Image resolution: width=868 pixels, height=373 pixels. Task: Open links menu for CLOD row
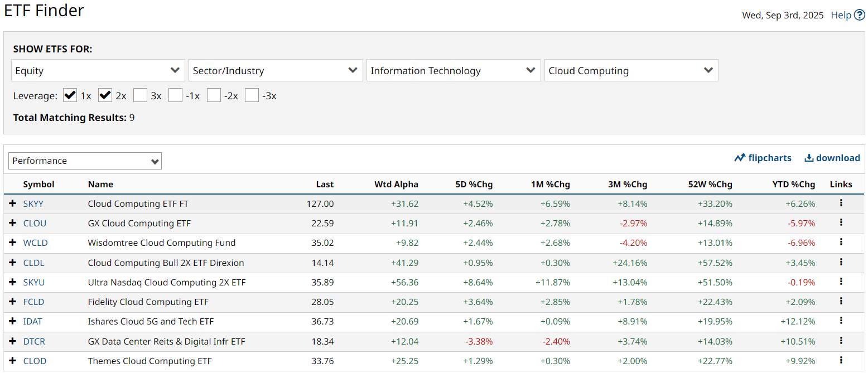841,360
